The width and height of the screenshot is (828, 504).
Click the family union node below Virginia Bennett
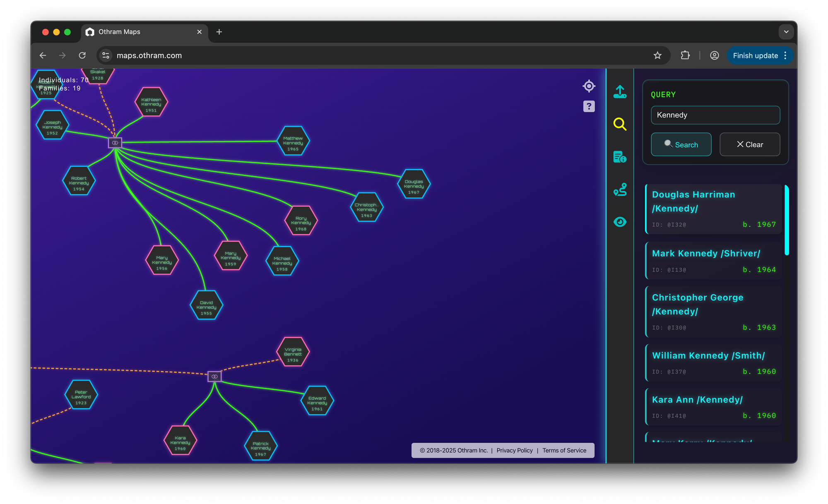(214, 377)
